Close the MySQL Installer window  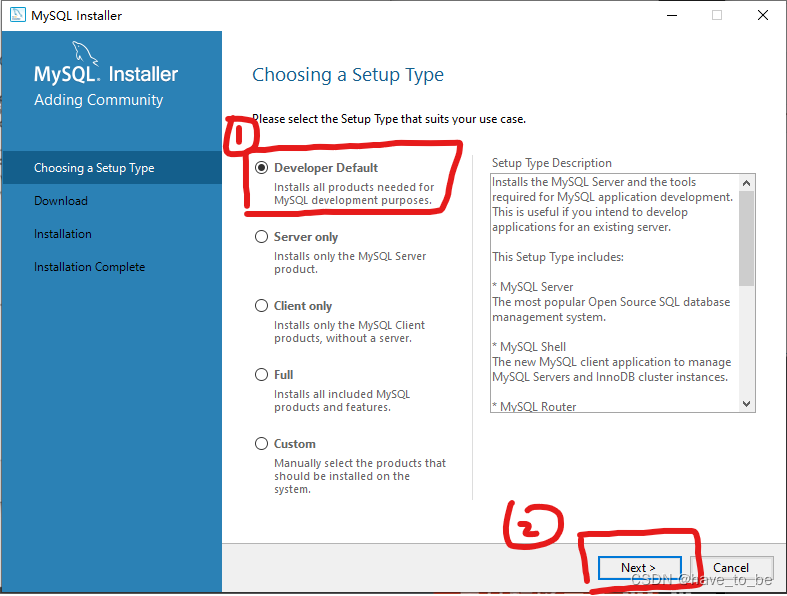click(763, 16)
